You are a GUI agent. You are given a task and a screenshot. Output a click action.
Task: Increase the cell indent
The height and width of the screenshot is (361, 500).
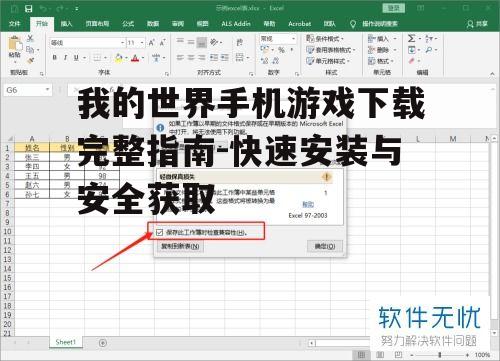tap(225, 58)
